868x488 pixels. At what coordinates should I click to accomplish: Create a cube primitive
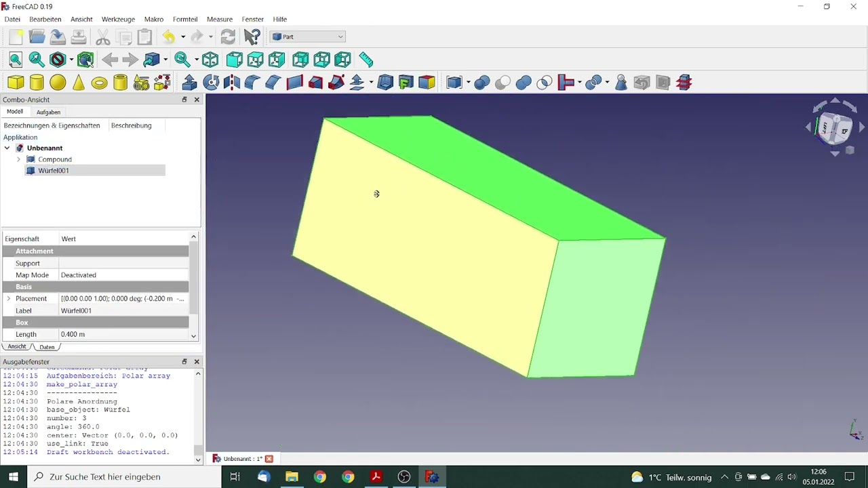[x=16, y=83]
